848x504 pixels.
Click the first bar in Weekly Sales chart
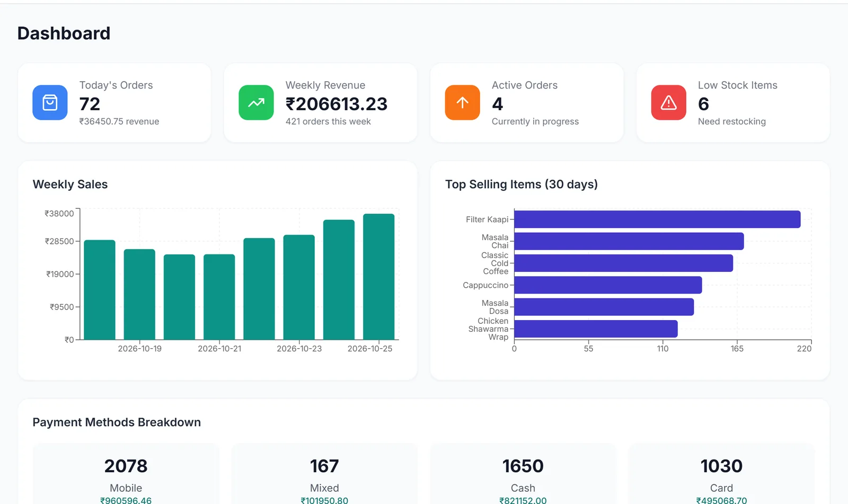click(100, 290)
